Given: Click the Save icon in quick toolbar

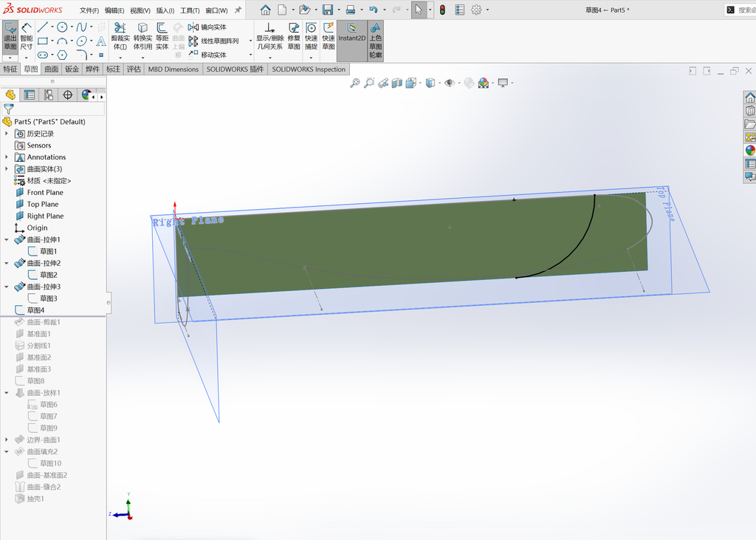Looking at the screenshot, I should click(327, 10).
